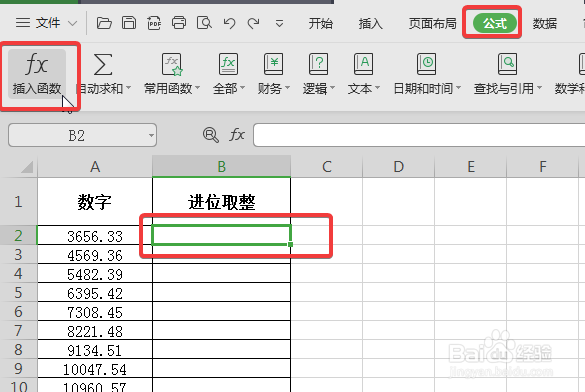Image resolution: width=585 pixels, height=392 pixels.
Task: Select column C header
Action: [x=326, y=166]
